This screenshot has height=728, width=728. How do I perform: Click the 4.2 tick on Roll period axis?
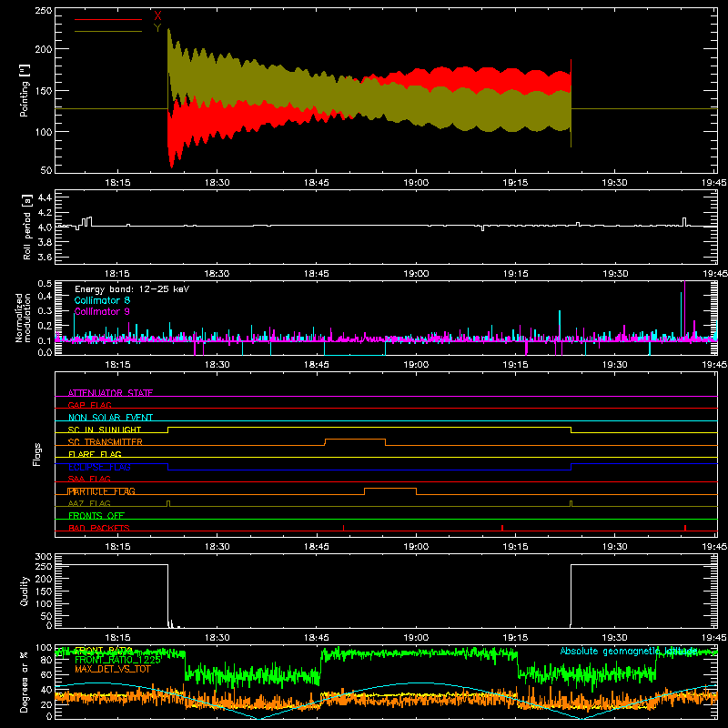[45, 213]
